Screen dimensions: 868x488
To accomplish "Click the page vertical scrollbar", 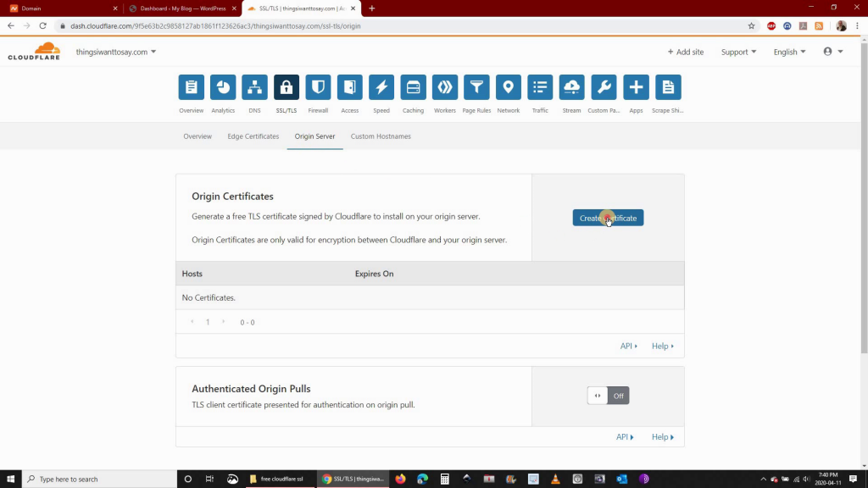I will [x=864, y=199].
